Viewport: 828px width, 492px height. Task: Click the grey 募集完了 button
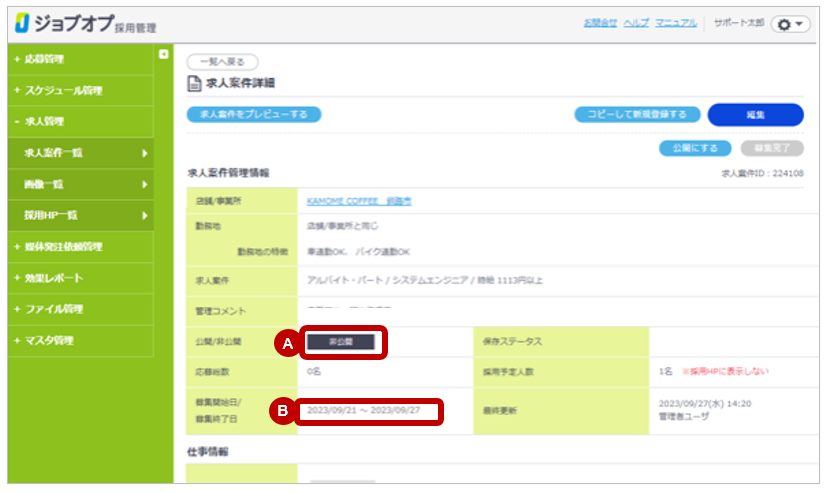point(772,148)
